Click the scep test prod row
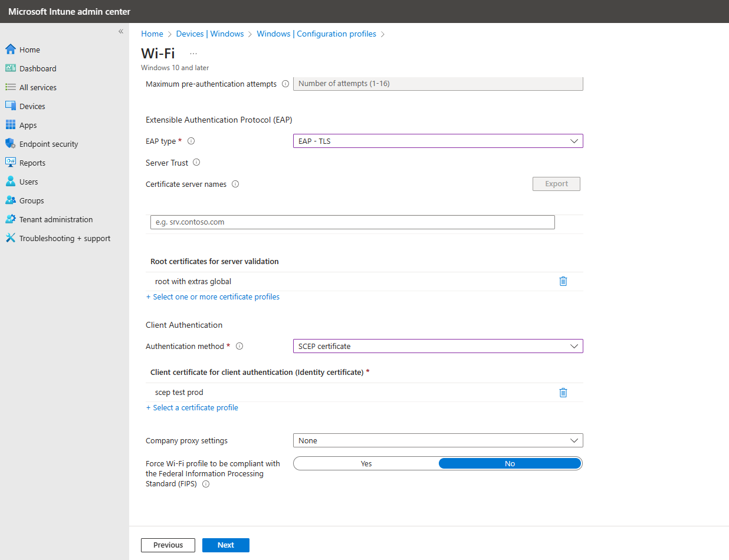Screen dimensions: 729x560 [x=364, y=393]
